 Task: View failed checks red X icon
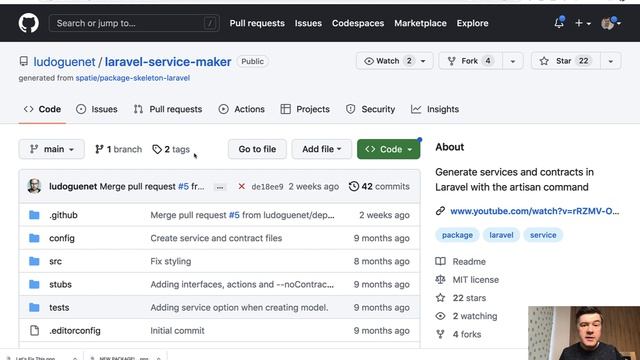[x=242, y=187]
